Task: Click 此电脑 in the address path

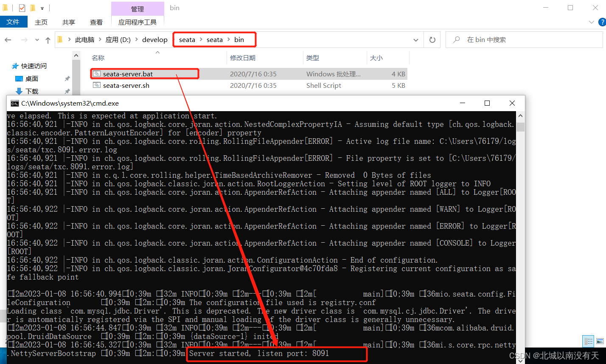Action: 84,39
